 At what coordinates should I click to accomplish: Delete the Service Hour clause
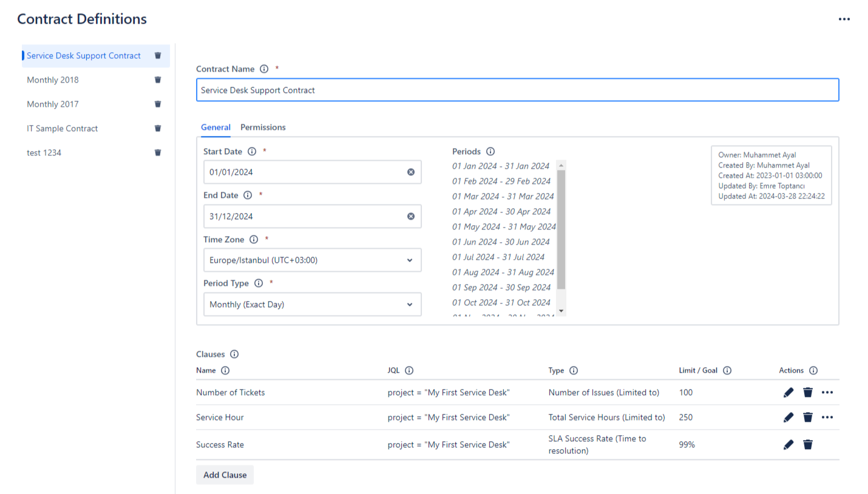click(808, 418)
